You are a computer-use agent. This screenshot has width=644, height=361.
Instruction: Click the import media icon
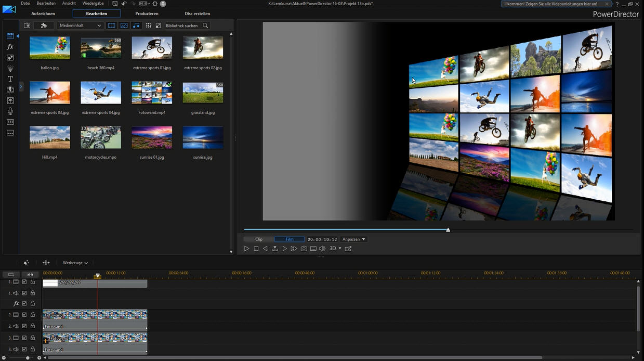(x=27, y=25)
